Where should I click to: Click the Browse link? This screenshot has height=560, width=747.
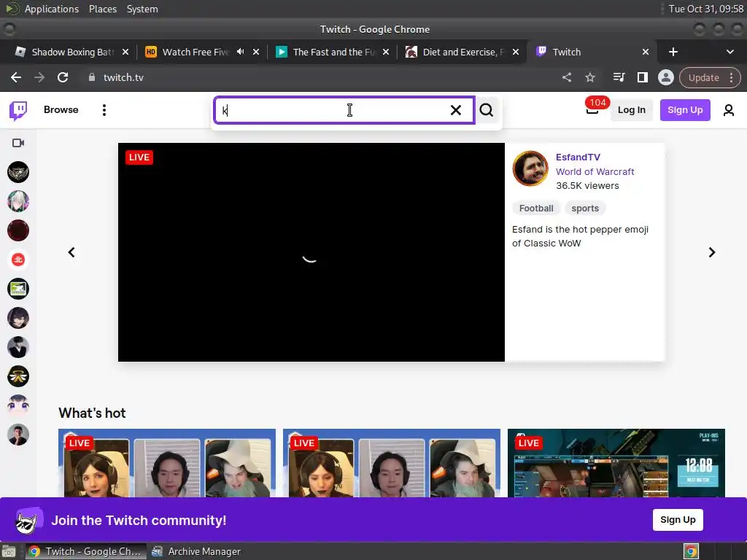[x=61, y=109]
